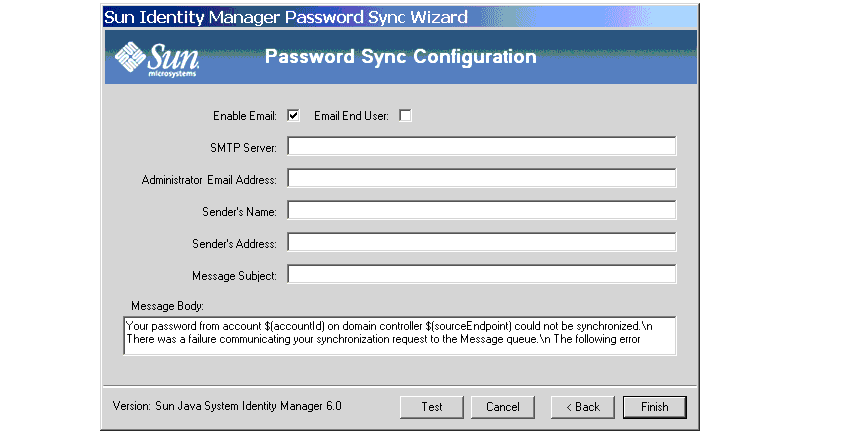Click the Message Body label
The image size is (864, 435).
tap(167, 305)
